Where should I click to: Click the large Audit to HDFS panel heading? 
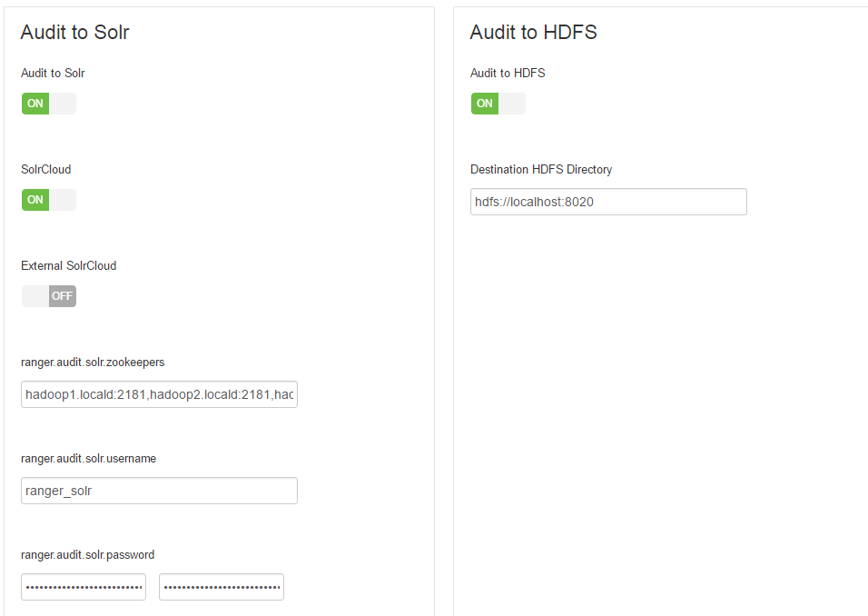click(x=533, y=33)
